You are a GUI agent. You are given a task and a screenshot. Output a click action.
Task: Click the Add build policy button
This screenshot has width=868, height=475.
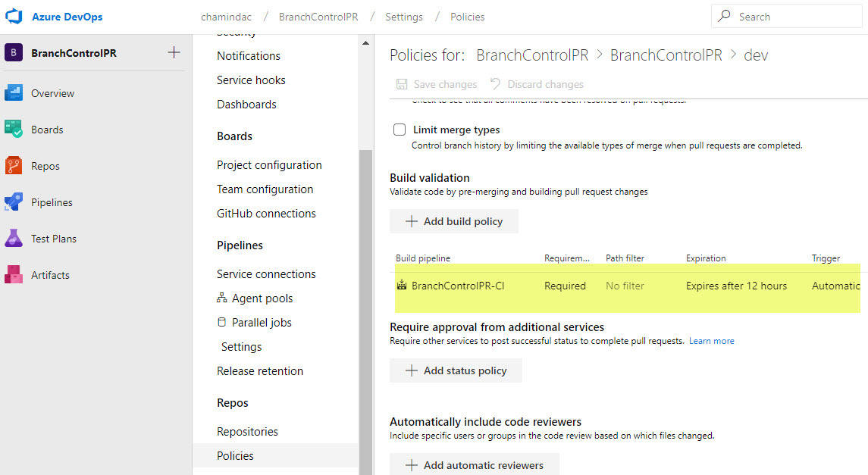453,220
